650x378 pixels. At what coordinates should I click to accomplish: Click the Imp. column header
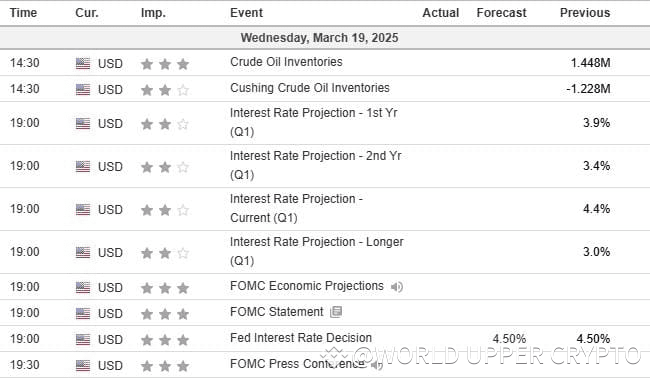pos(153,13)
